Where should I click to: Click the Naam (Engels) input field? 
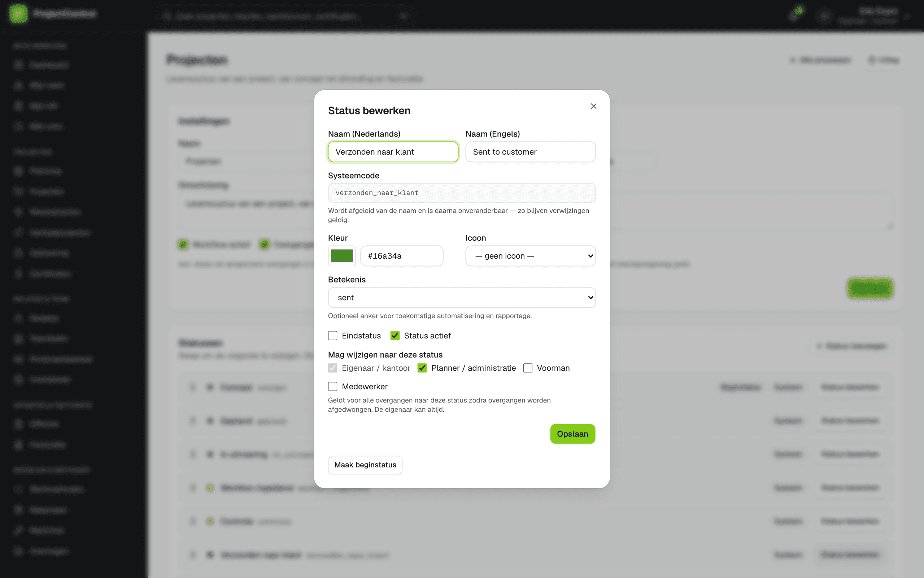point(530,152)
